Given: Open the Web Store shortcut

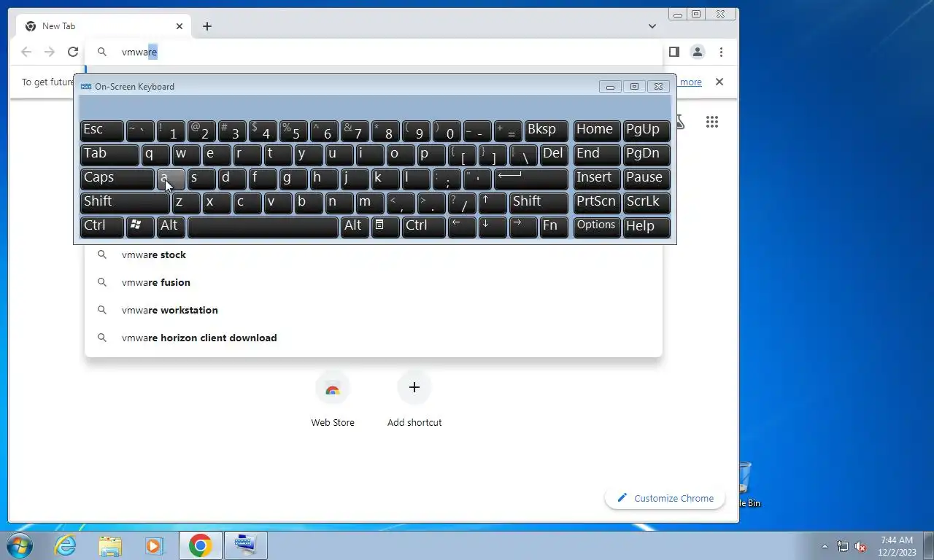Looking at the screenshot, I should pyautogui.click(x=333, y=400).
